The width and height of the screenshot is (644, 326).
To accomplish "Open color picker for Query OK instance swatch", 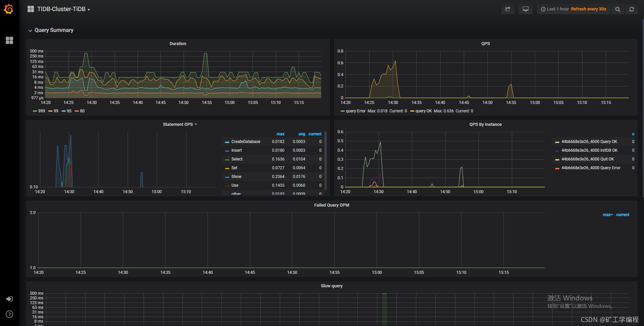I will [x=557, y=142].
